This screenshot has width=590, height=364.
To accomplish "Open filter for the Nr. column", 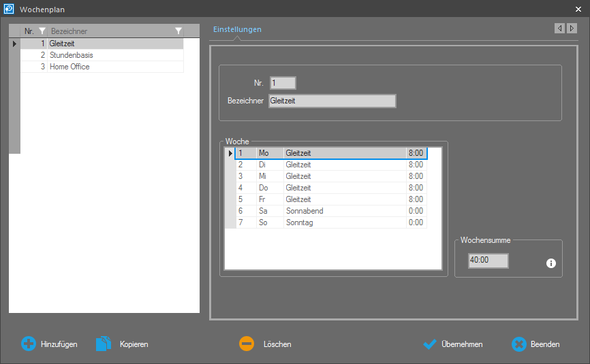I will pos(42,31).
